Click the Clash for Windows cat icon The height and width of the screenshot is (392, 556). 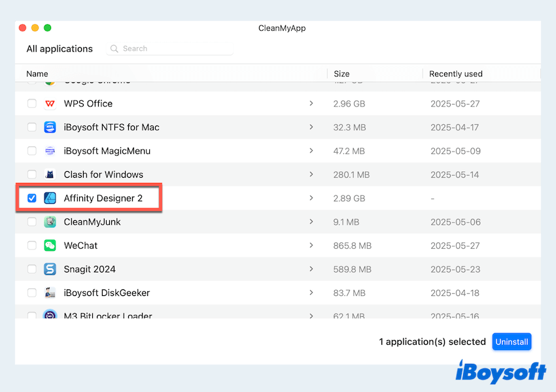[50, 174]
